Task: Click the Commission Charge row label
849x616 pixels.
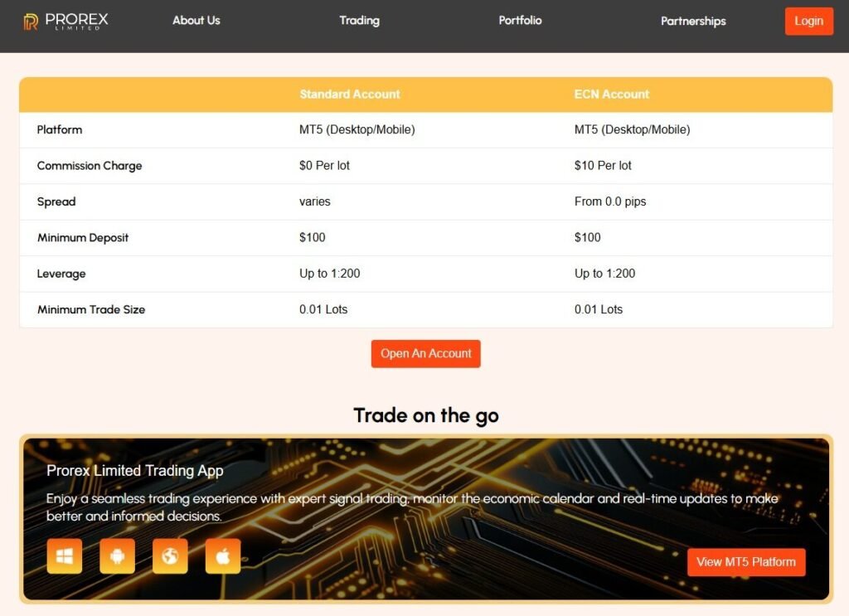Action: (89, 165)
